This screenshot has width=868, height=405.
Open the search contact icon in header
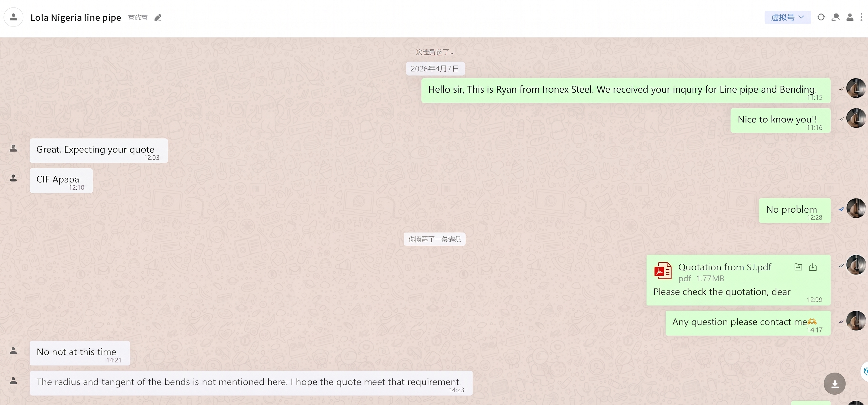point(835,17)
